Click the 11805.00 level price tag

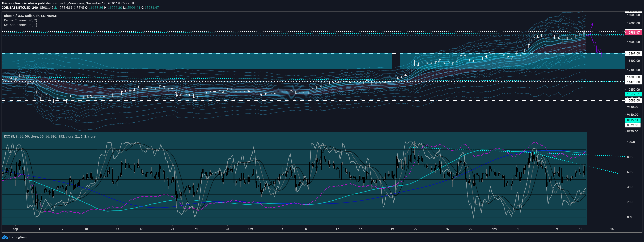[x=633, y=77]
